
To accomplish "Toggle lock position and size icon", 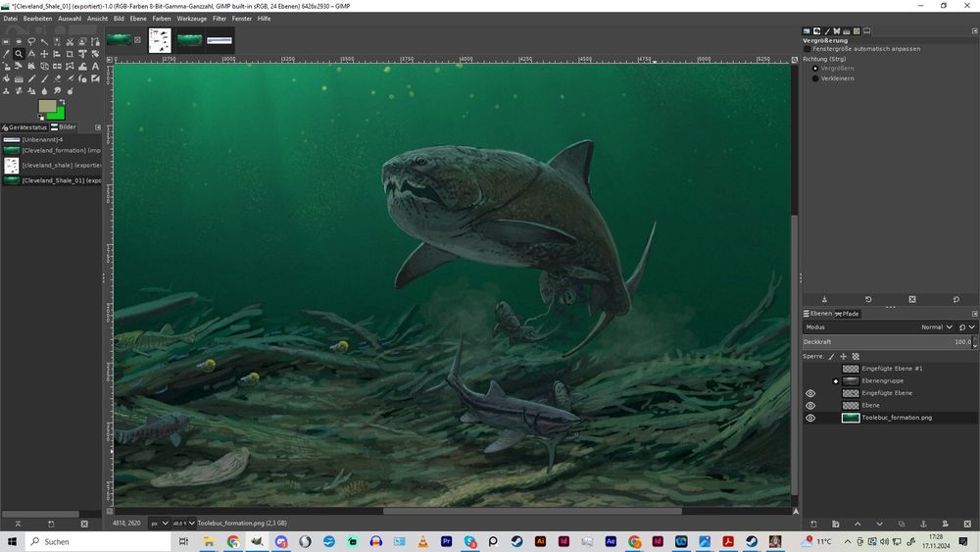I will tap(843, 356).
